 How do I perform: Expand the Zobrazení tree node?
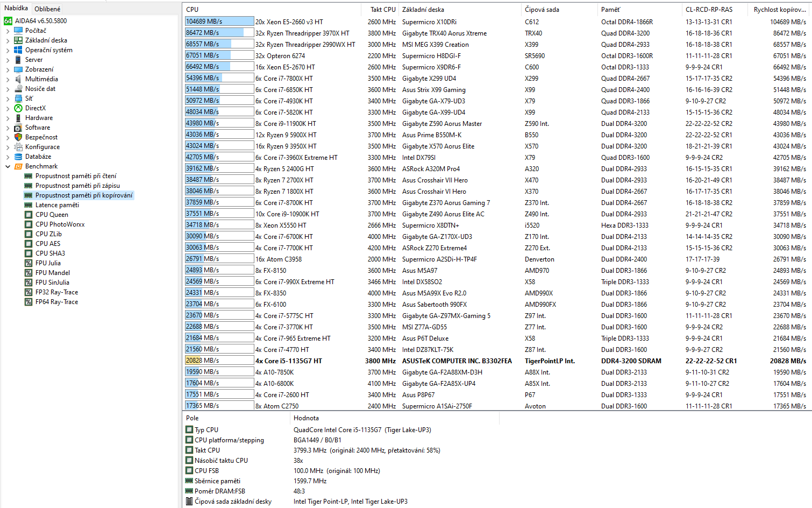[8, 70]
